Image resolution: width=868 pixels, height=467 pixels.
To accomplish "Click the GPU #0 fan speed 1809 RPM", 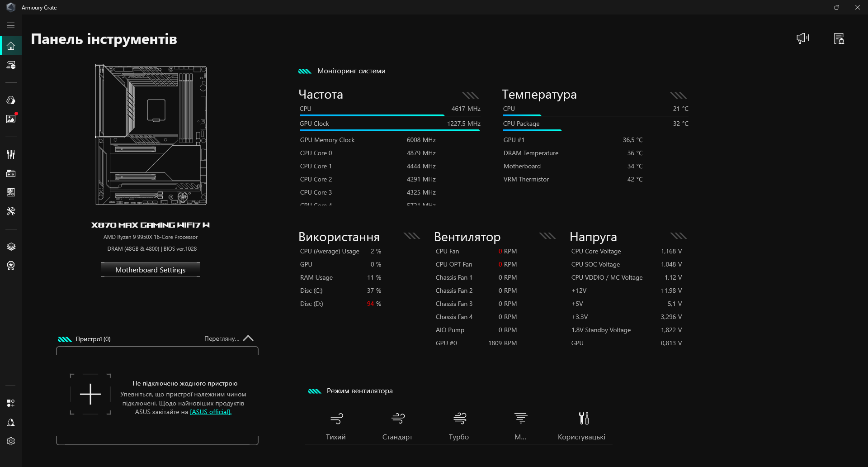I will click(x=502, y=343).
